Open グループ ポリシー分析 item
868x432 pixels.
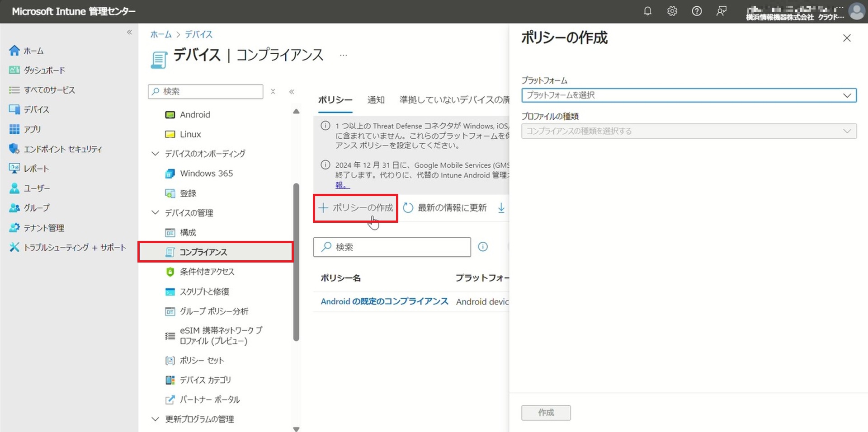pos(207,311)
